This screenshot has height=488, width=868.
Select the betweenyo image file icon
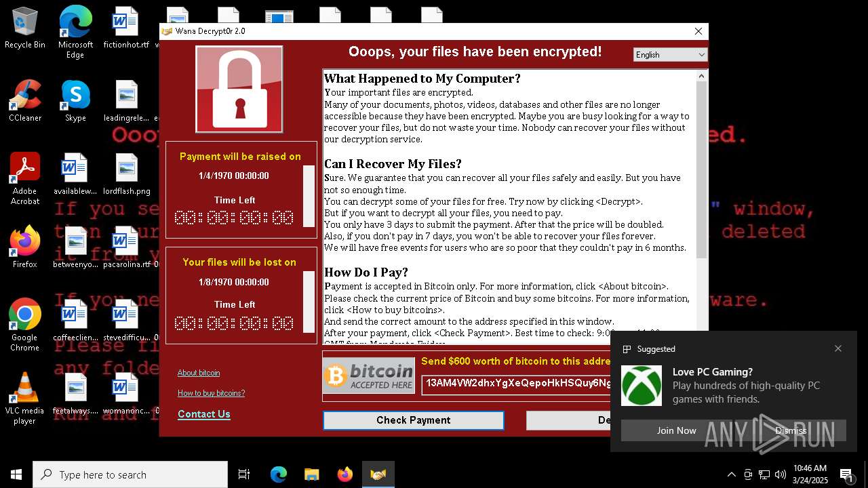(75, 247)
